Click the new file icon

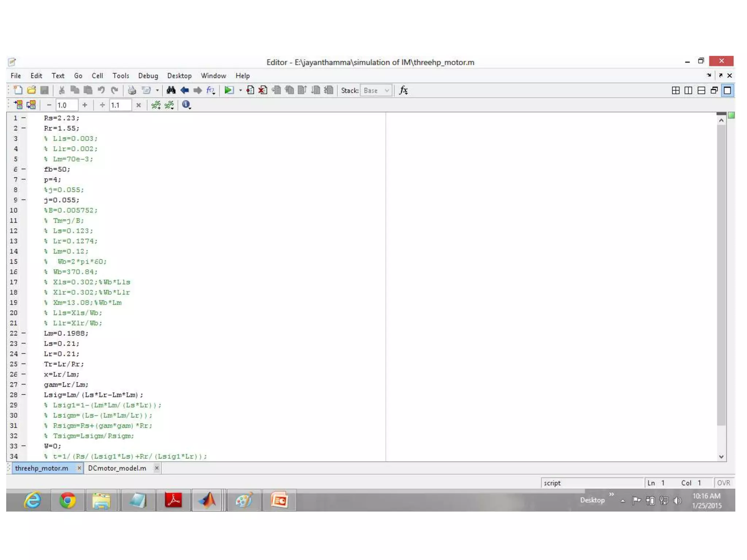[18, 90]
